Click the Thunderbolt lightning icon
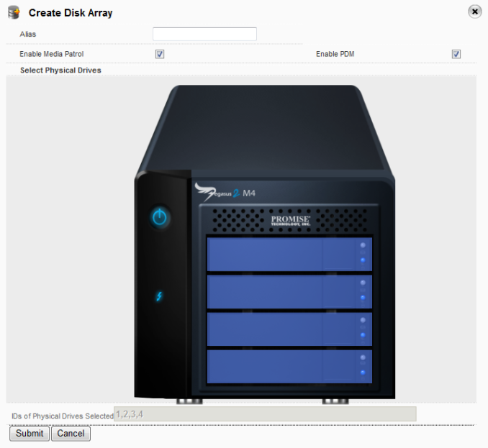 click(x=159, y=296)
